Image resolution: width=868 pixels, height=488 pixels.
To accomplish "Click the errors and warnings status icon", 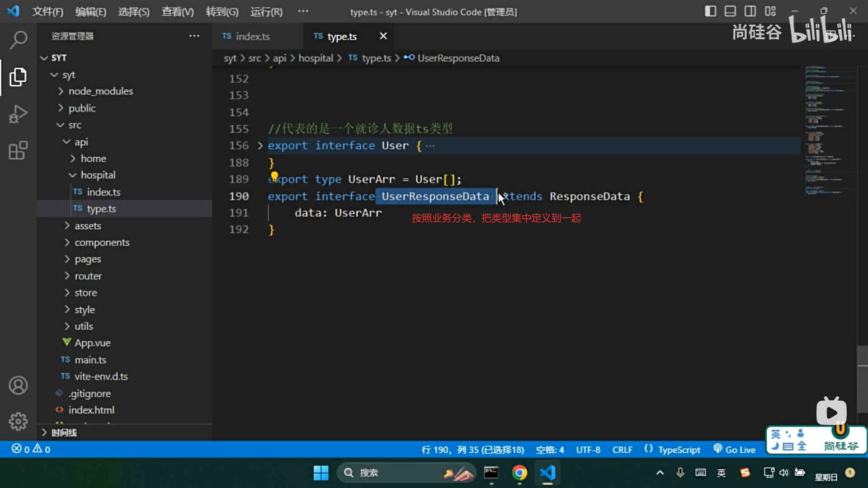I will point(31,449).
